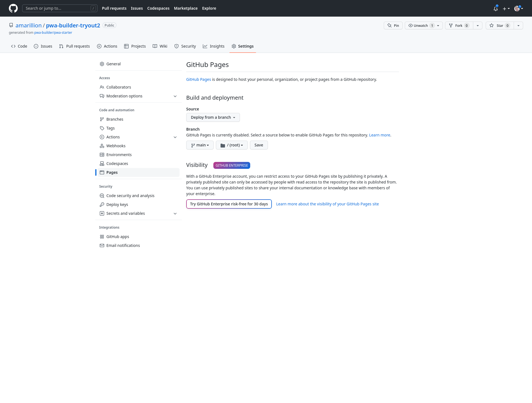Open the GitHub apps settings icon
Screen dimensions: 532x403
click(x=102, y=236)
